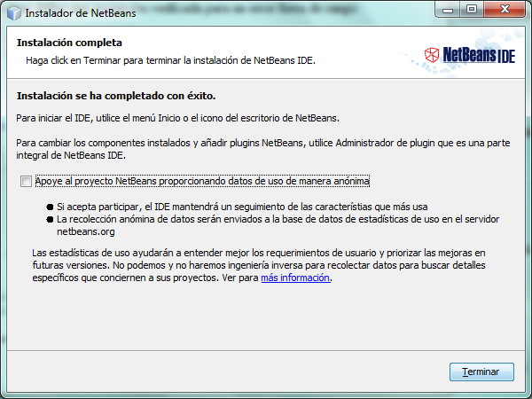Click 'Haga click en Terminar' instruction text

tap(170, 60)
